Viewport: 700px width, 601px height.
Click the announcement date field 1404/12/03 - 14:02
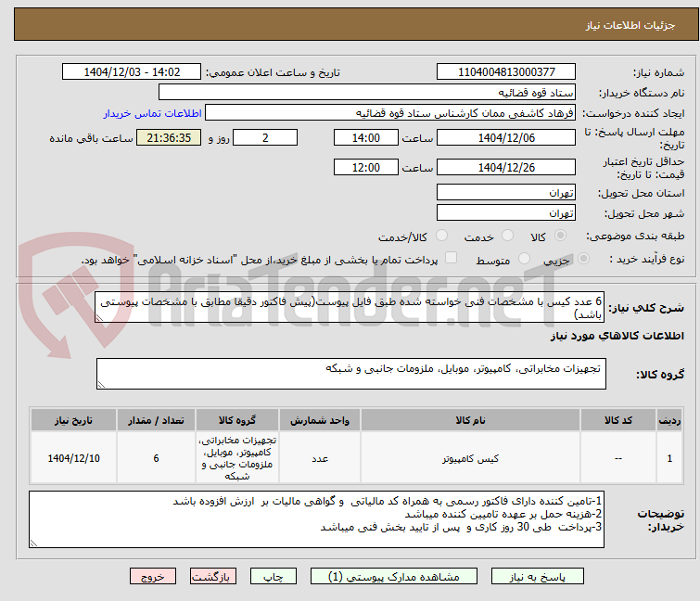click(132, 72)
